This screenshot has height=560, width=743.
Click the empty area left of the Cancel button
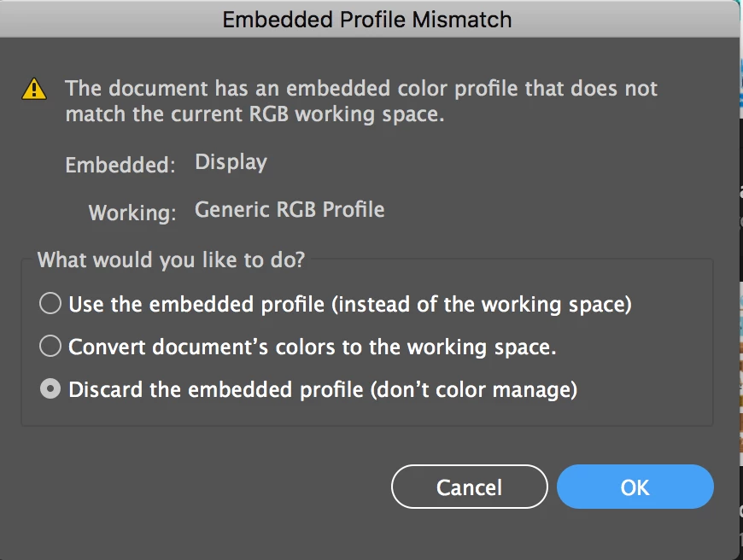click(205, 487)
